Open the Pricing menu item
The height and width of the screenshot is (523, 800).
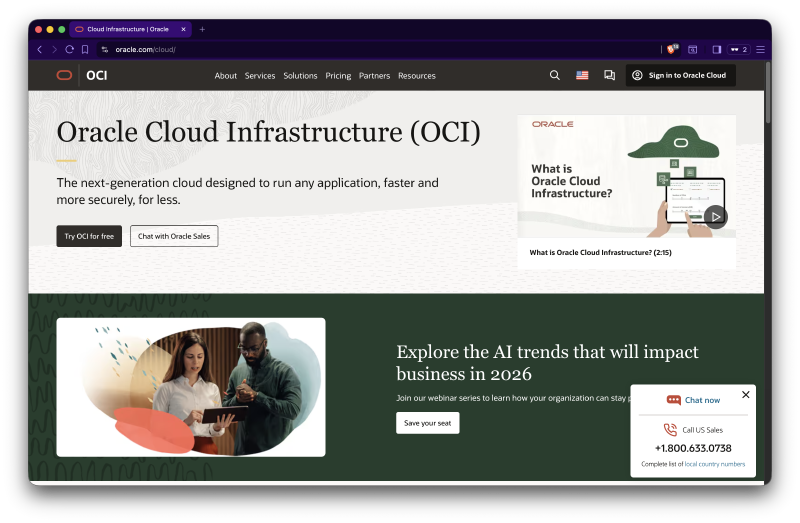(x=338, y=76)
